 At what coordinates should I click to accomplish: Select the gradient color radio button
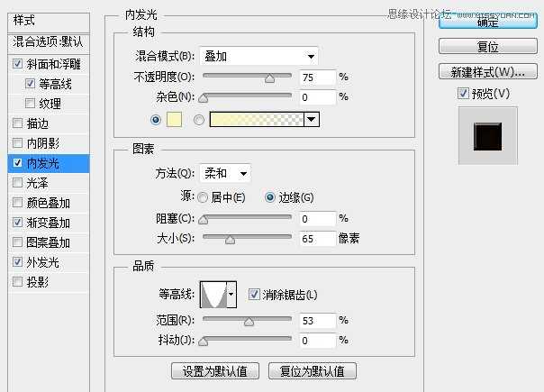(x=199, y=120)
